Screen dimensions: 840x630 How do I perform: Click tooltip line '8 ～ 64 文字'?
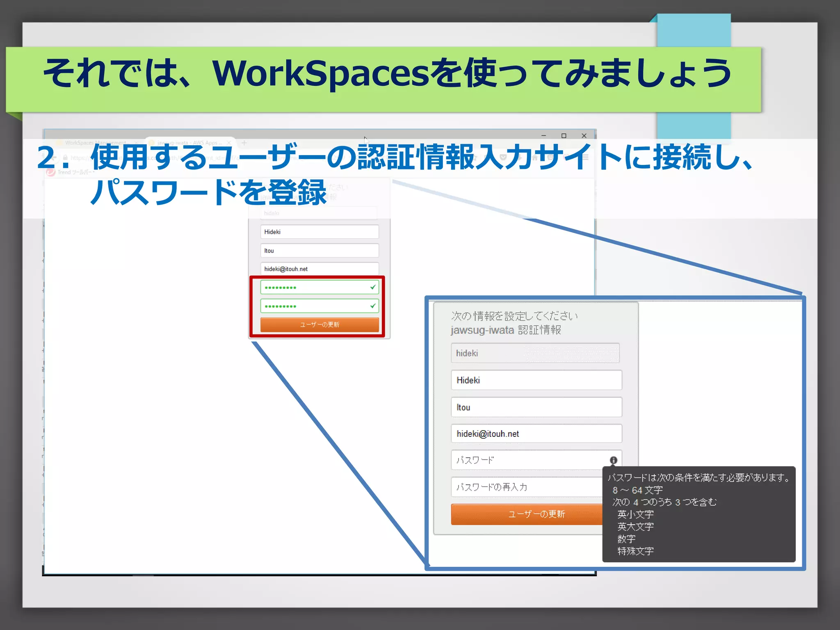coord(637,490)
